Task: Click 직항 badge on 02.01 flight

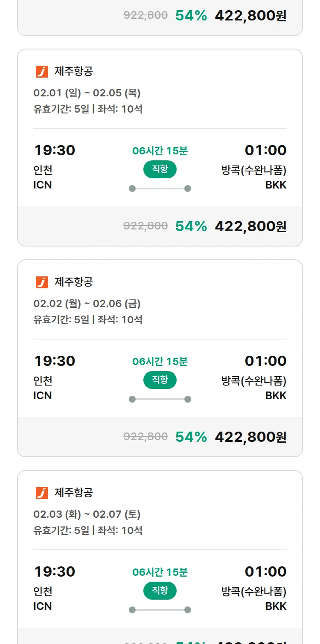Action: [x=160, y=169]
